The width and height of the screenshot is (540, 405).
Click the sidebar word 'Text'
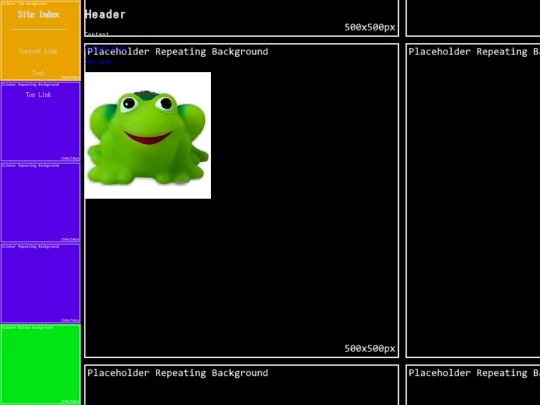point(38,73)
